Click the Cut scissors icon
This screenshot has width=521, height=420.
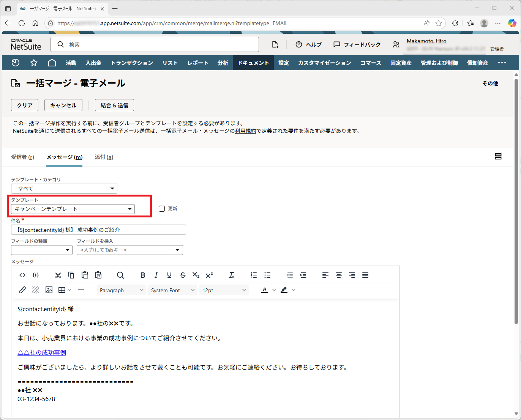click(x=58, y=275)
